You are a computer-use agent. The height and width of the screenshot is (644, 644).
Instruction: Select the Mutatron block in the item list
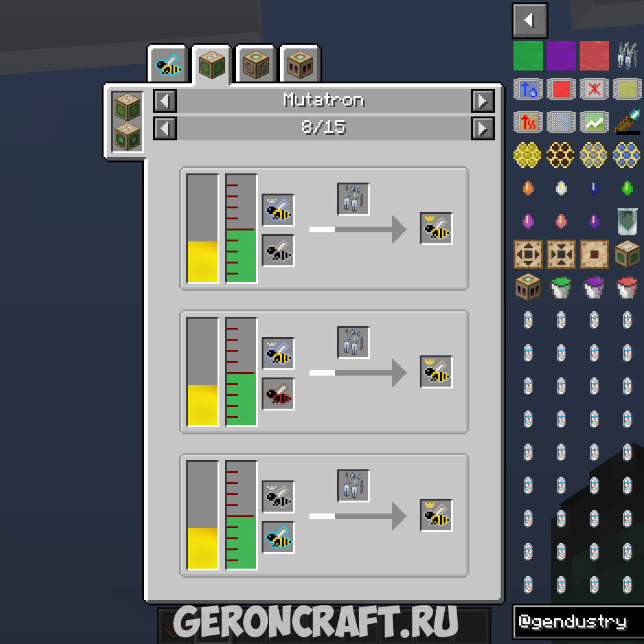pos(627,255)
